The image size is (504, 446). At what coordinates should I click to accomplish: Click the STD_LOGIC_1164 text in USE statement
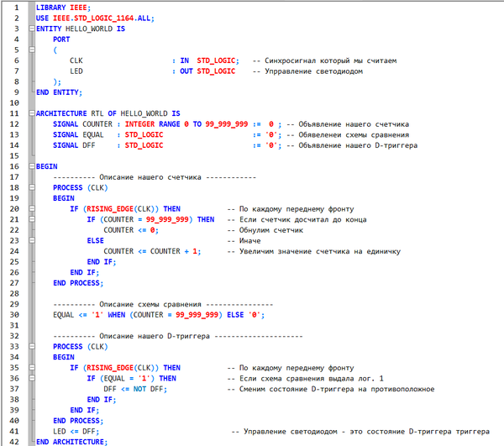point(100,18)
